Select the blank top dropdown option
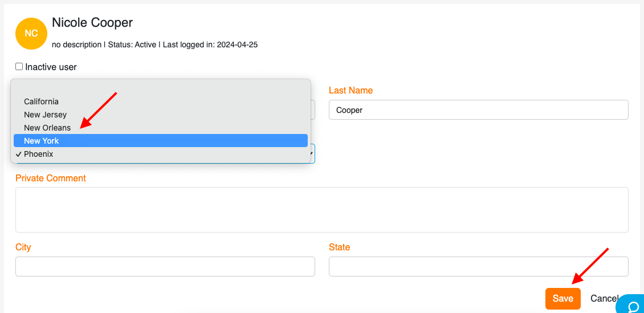Viewport: 644px width, 313px height. pyautogui.click(x=161, y=88)
